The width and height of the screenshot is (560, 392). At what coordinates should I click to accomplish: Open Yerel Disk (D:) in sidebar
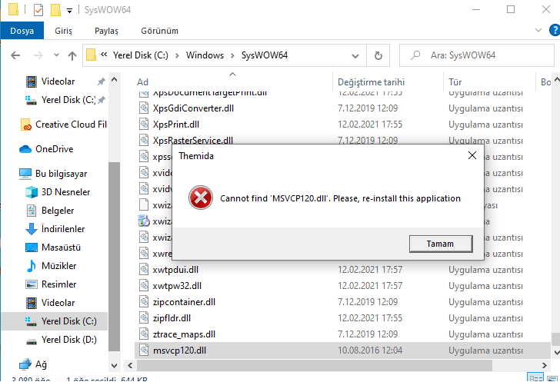click(x=61, y=340)
